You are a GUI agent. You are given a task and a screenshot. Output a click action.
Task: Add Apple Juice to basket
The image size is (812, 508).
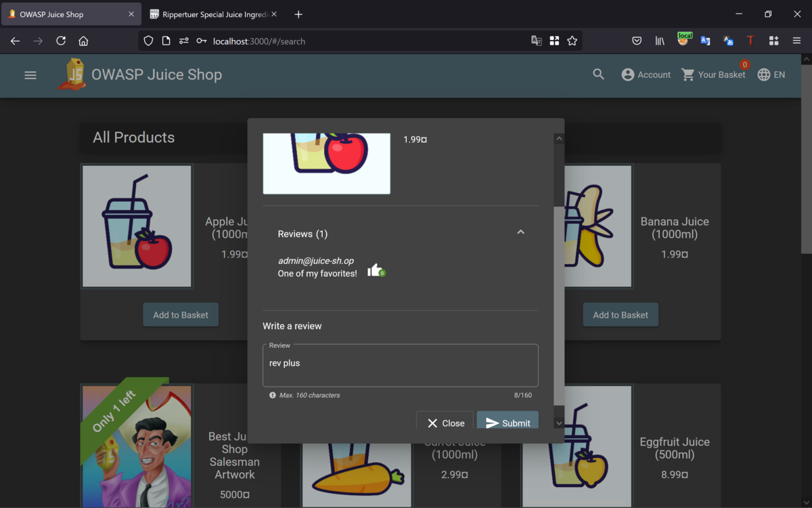pos(181,315)
